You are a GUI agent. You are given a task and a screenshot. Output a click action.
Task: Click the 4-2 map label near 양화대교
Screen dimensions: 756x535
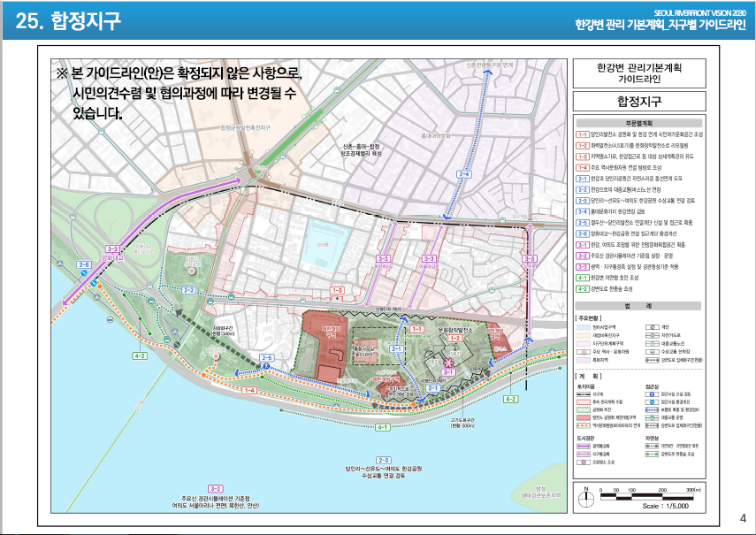tap(140, 356)
